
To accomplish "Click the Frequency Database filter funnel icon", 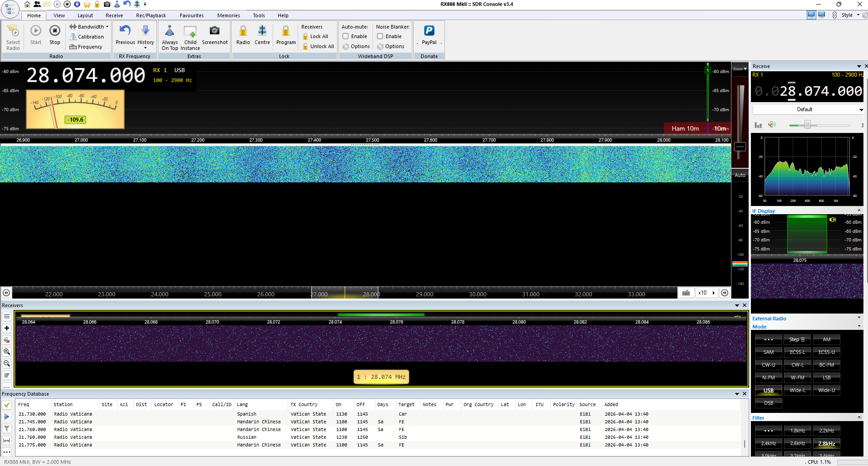I will pos(7,428).
